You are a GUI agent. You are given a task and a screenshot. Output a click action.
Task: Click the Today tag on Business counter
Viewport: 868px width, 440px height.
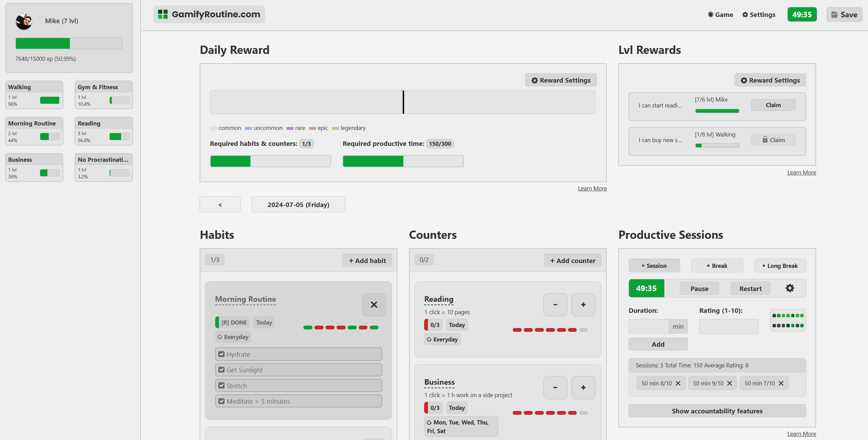[x=457, y=408]
